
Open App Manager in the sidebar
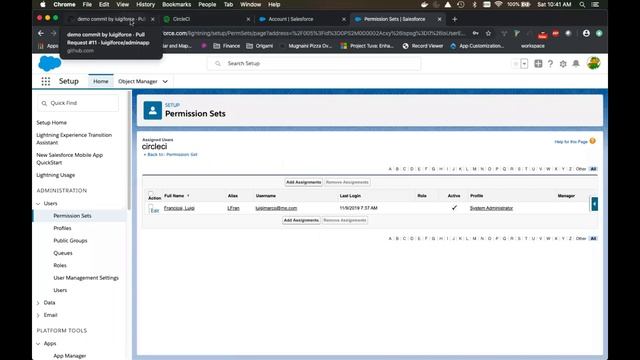click(x=70, y=356)
